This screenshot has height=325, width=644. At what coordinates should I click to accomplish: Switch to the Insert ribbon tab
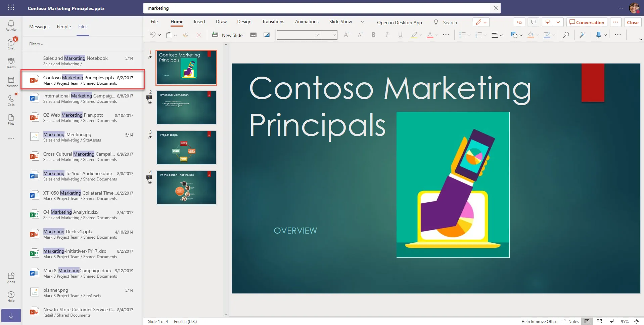(199, 22)
